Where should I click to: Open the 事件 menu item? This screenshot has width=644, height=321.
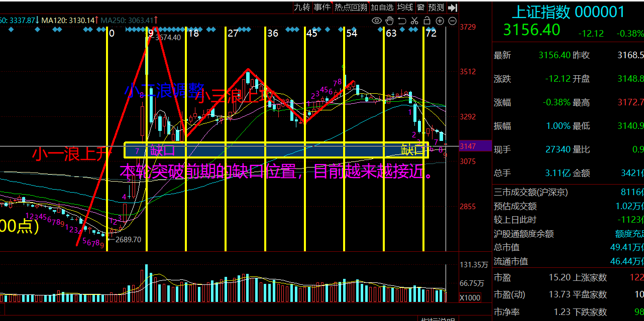pos(323,8)
